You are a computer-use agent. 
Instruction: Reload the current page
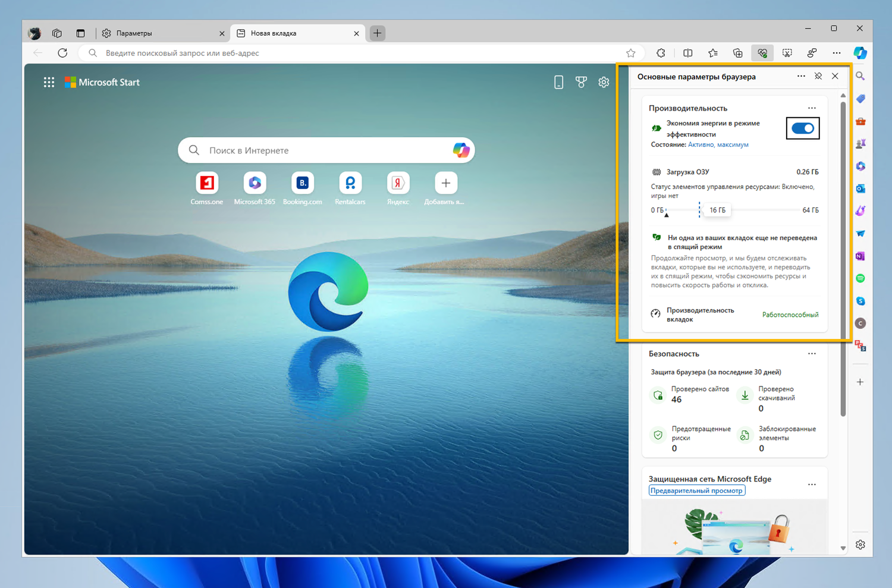pyautogui.click(x=62, y=53)
